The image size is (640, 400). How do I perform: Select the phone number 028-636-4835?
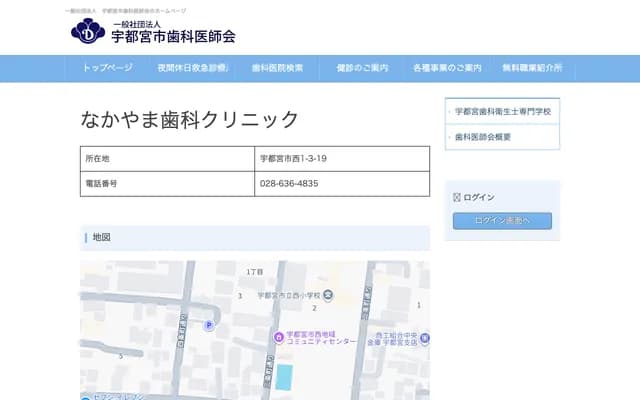289,184
